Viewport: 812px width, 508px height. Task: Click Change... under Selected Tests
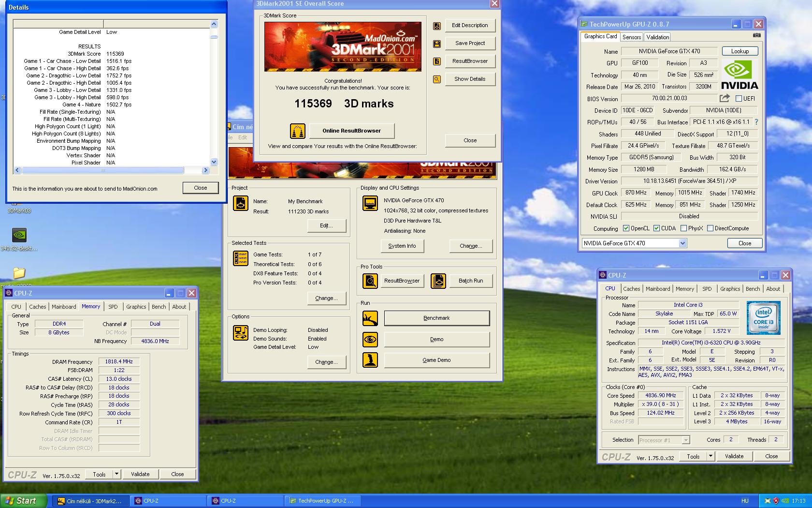click(327, 298)
